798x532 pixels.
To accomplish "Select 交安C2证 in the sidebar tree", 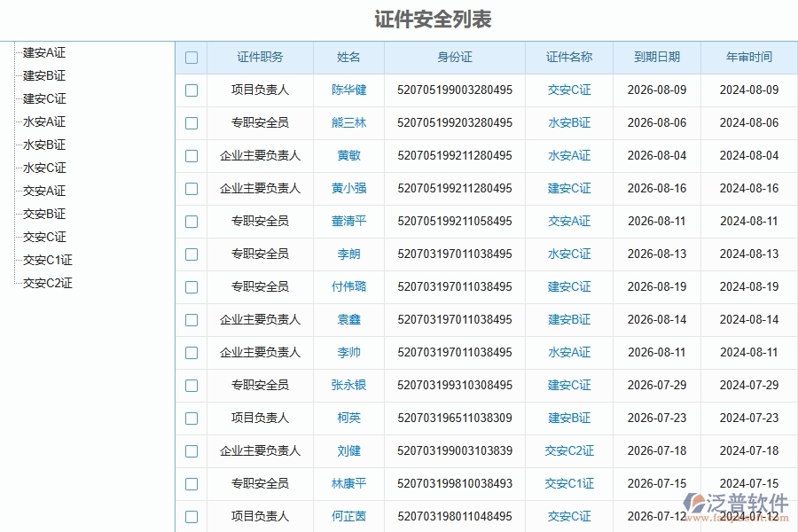I will click(45, 283).
